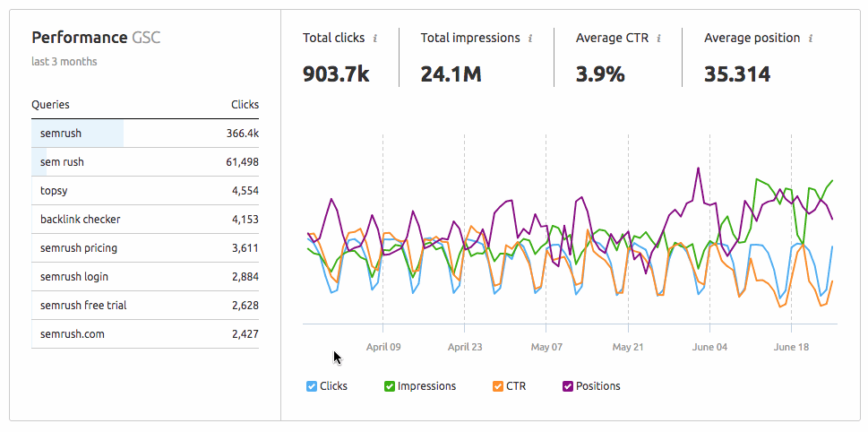This screenshot has width=868, height=432.
Task: Select the 'semrush pricing' query row
Action: [x=145, y=248]
